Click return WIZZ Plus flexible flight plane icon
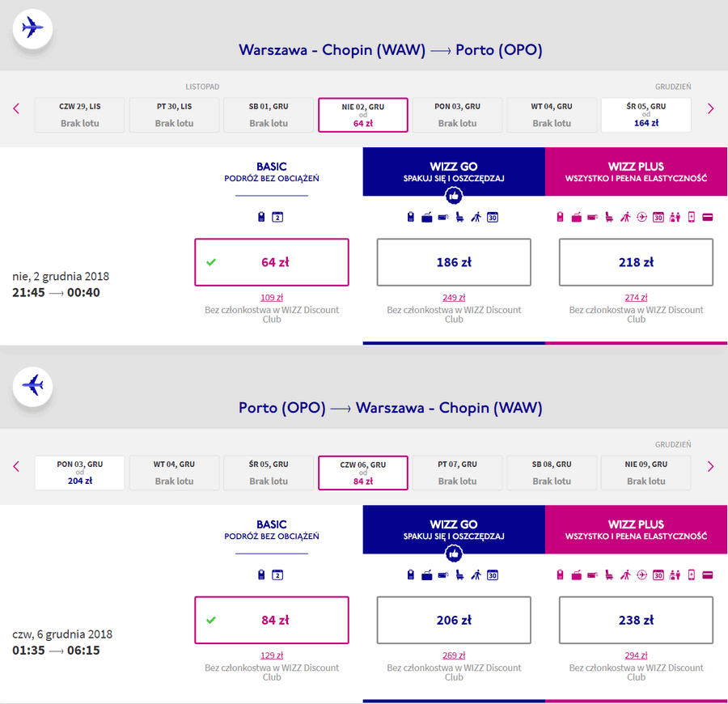This screenshot has width=728, height=704. point(641,575)
